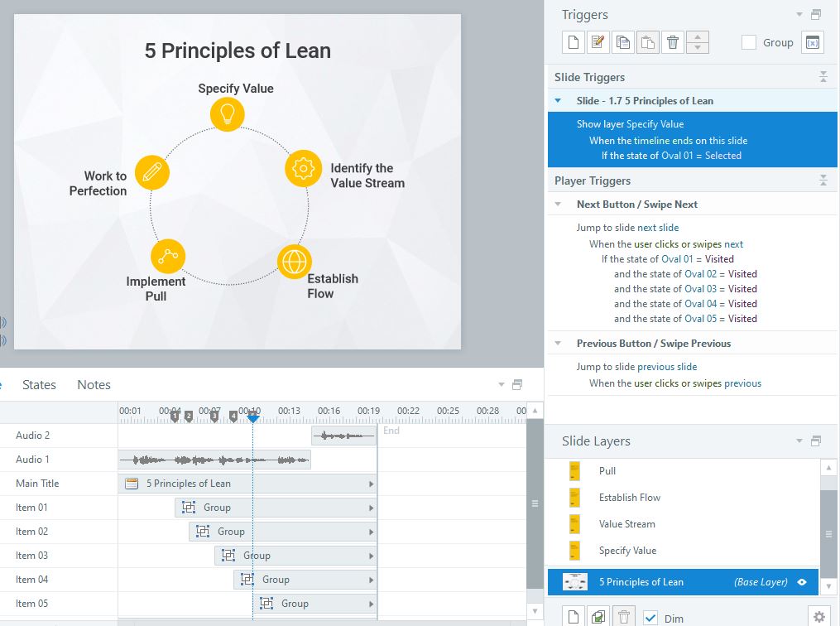Select the Audio 1 waveform clip
Screen dimensions: 840x626
coord(214,460)
